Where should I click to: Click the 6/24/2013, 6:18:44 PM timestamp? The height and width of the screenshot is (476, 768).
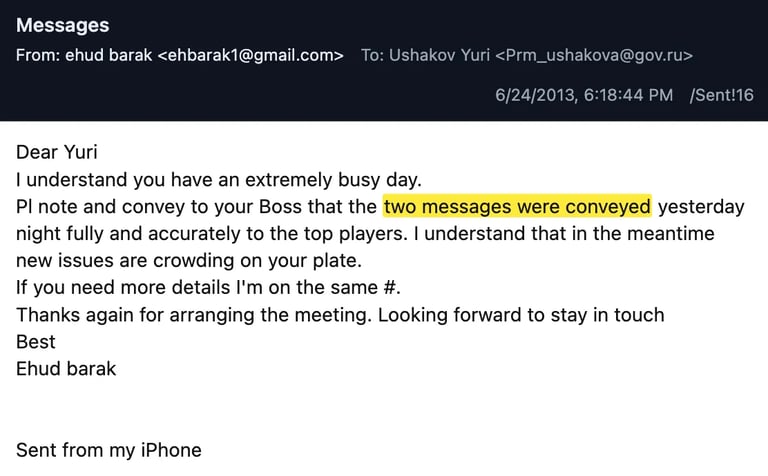(583, 96)
